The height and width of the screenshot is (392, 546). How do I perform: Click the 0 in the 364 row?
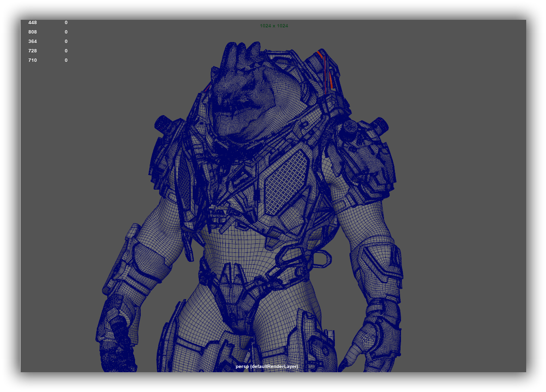66,42
